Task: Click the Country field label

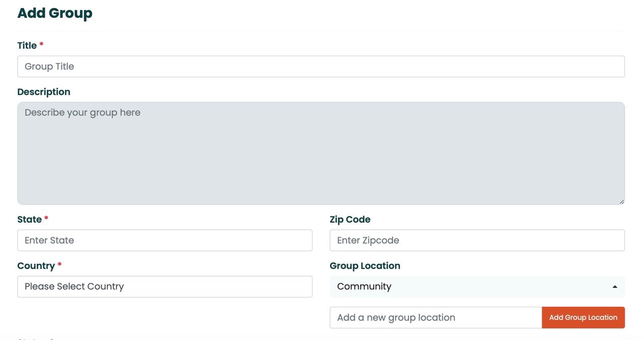Action: (x=36, y=266)
